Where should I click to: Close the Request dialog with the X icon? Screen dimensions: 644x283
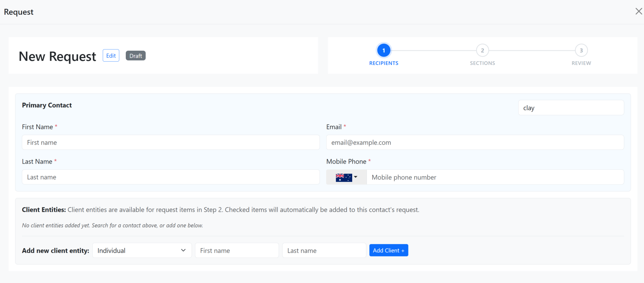coord(639,12)
